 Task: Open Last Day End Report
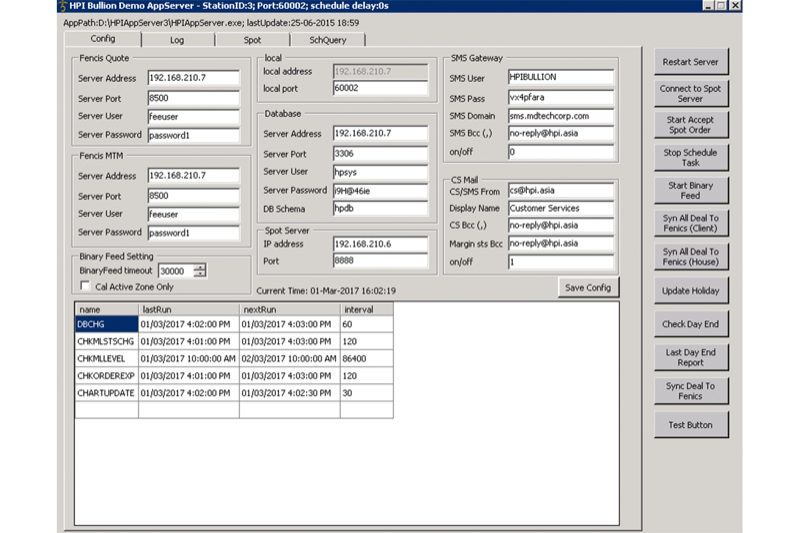click(691, 357)
